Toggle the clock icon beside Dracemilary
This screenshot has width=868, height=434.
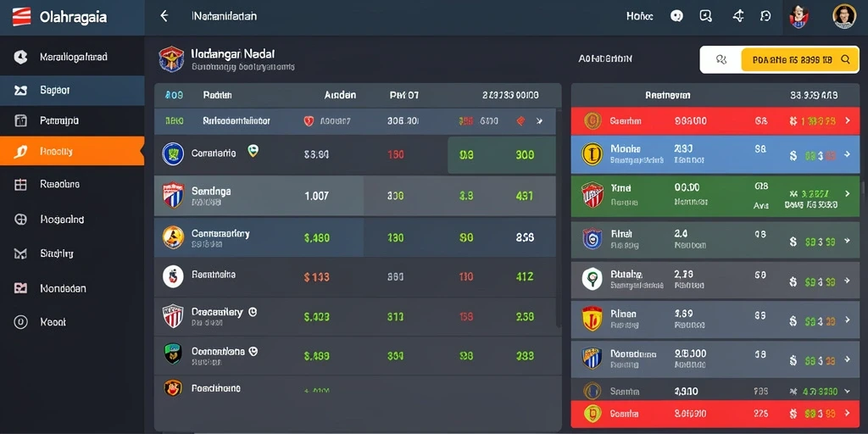tap(253, 312)
